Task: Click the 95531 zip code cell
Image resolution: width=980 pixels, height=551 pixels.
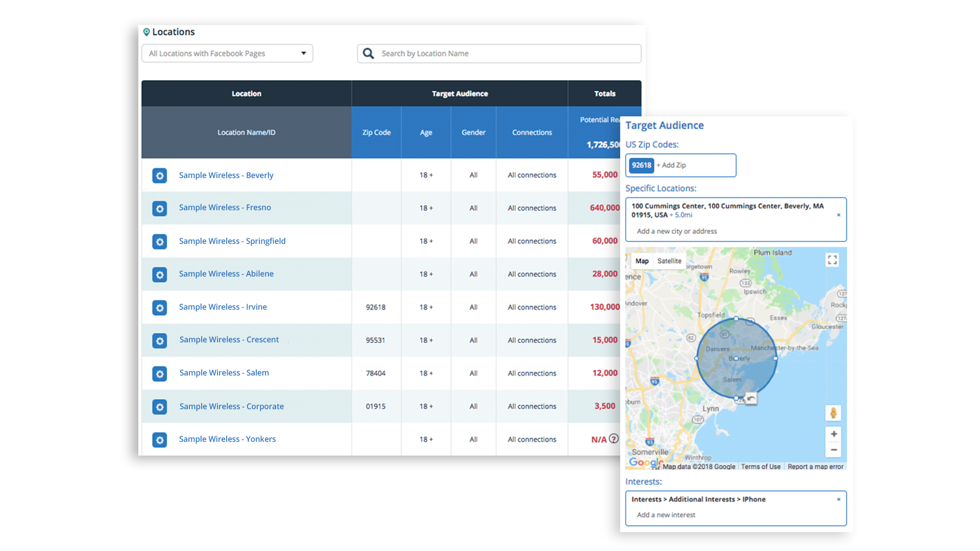Action: (x=375, y=340)
